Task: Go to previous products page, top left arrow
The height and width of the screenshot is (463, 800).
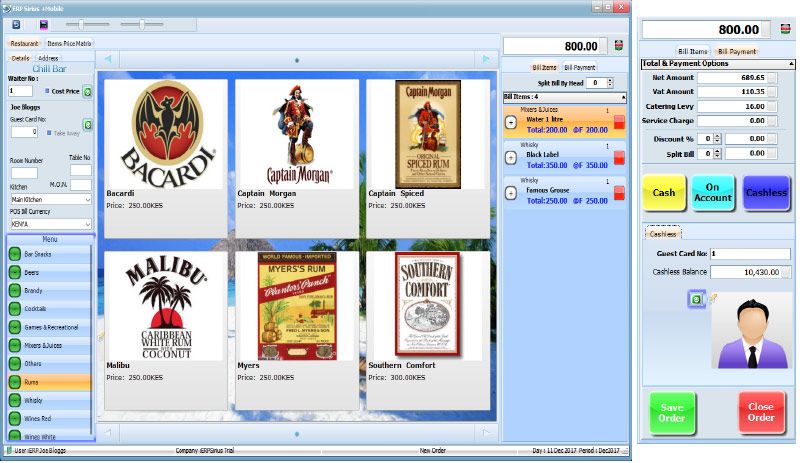Action: coord(108,59)
